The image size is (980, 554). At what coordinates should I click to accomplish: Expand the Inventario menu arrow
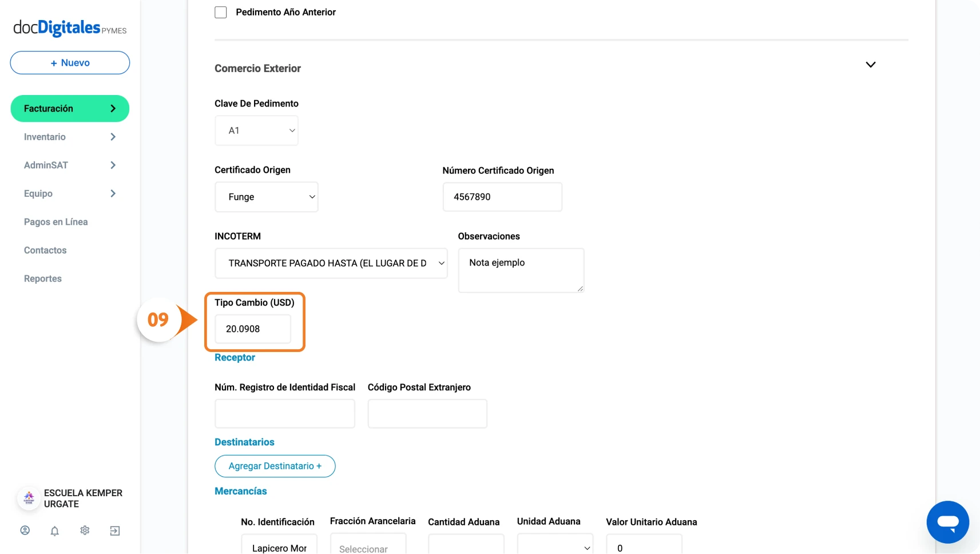click(113, 137)
